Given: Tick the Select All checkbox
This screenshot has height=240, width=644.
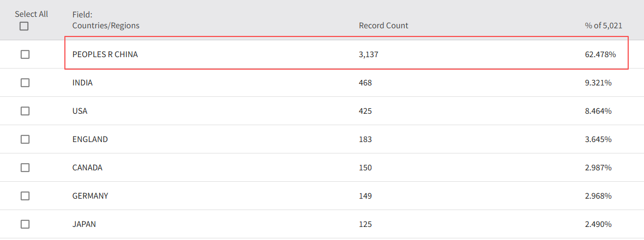Looking at the screenshot, I should 24,26.
